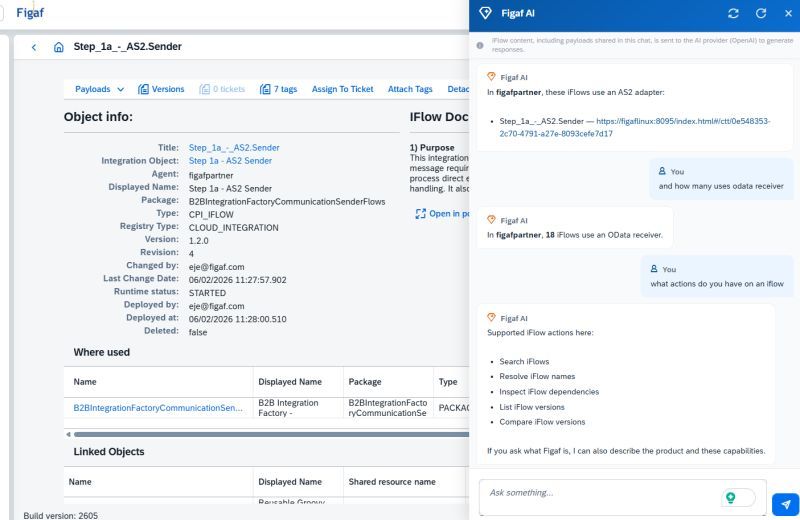Click the 'Inspect iFlow dependencies' bullet

click(x=549, y=391)
